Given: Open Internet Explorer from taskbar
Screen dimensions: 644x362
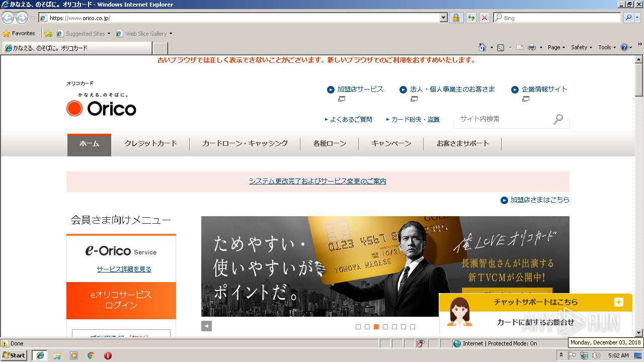Looking at the screenshot, I should (40, 355).
